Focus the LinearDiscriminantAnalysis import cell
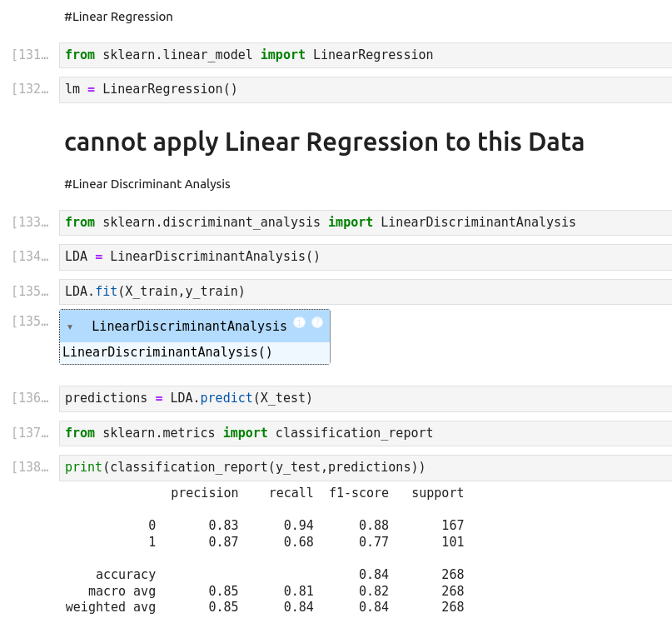This screenshot has width=672, height=628. (x=365, y=222)
